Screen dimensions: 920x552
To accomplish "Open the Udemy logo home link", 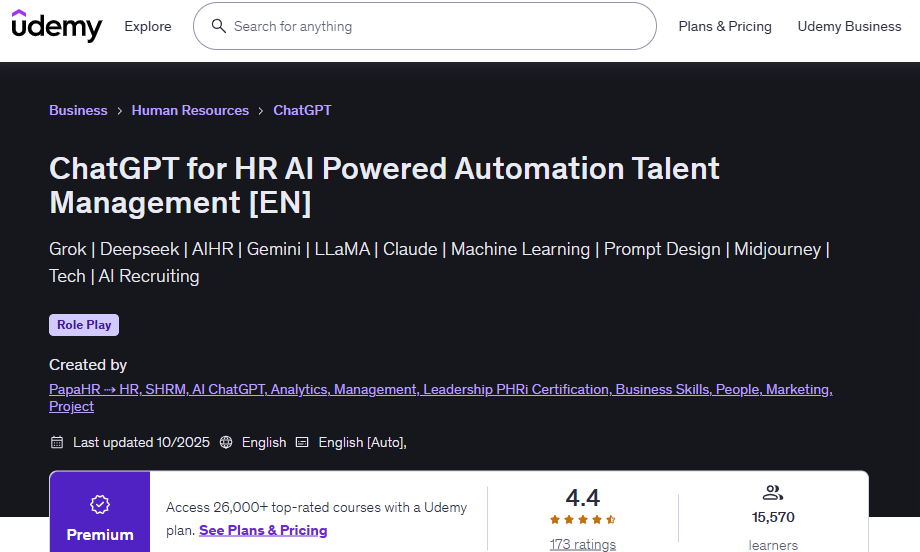I will [x=57, y=26].
